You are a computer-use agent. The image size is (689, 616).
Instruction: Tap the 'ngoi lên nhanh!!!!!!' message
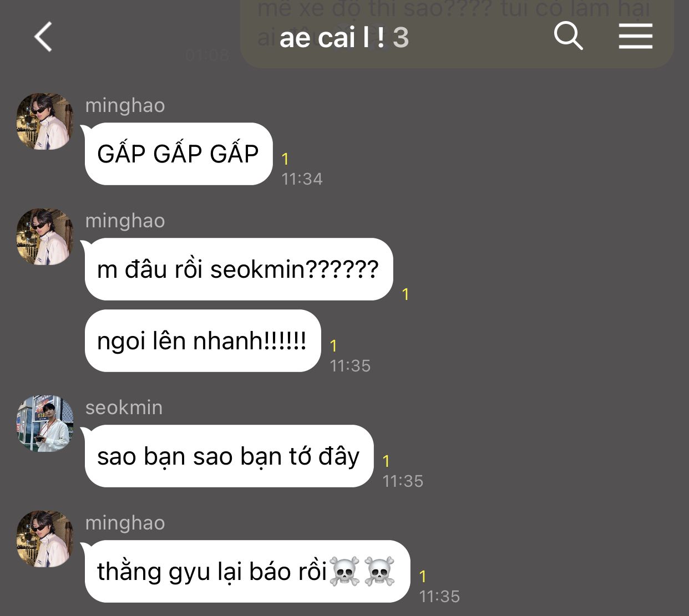tap(202, 340)
